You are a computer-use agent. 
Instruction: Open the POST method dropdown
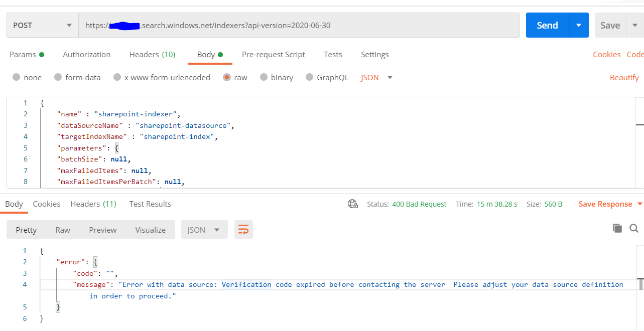(x=43, y=25)
